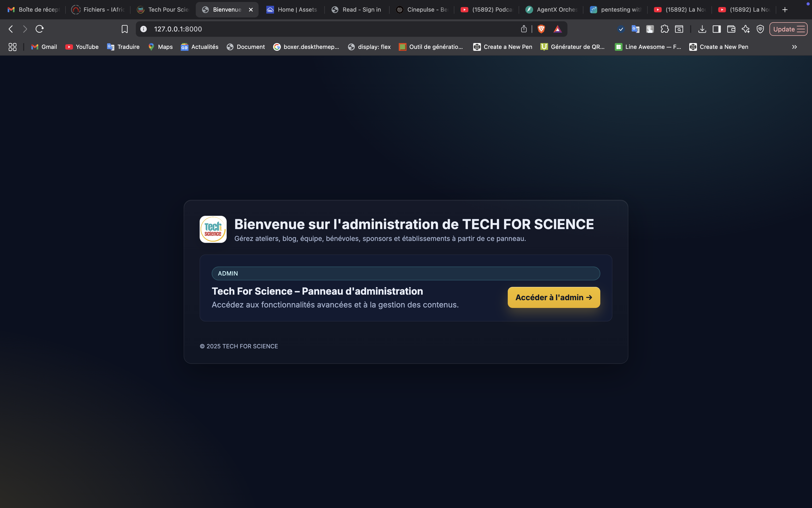Click the © 2025 TECH FOR SCIENCE footer text
The width and height of the screenshot is (812, 508).
click(x=239, y=346)
